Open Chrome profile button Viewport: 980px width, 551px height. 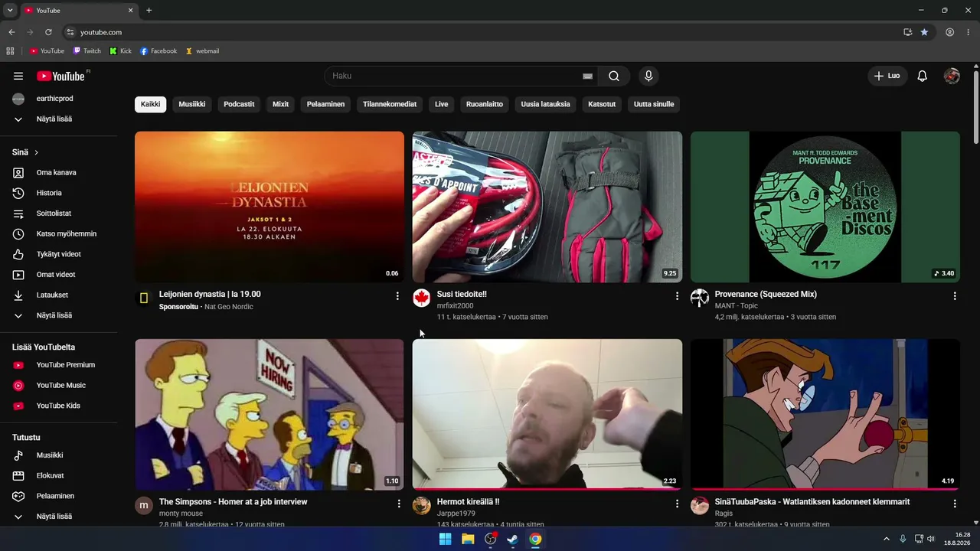pos(949,32)
